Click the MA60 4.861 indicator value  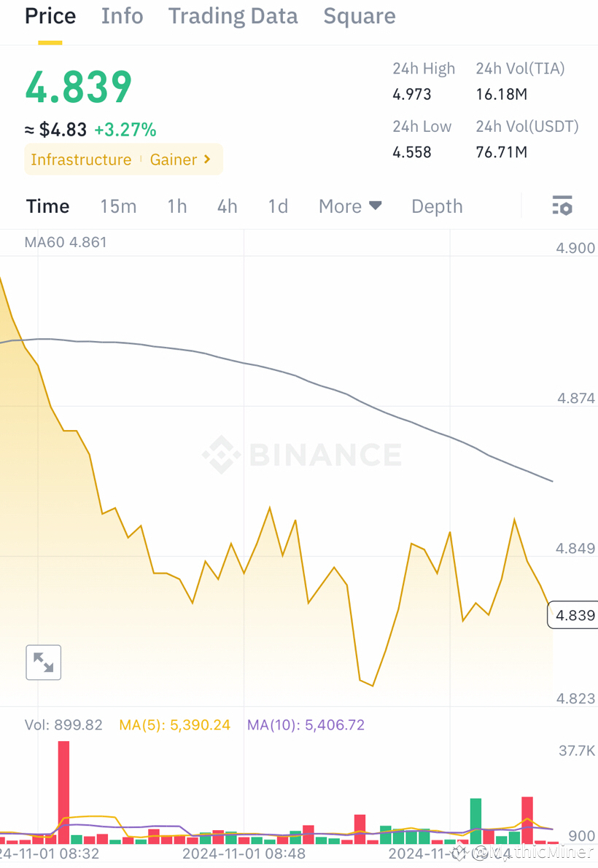[66, 242]
